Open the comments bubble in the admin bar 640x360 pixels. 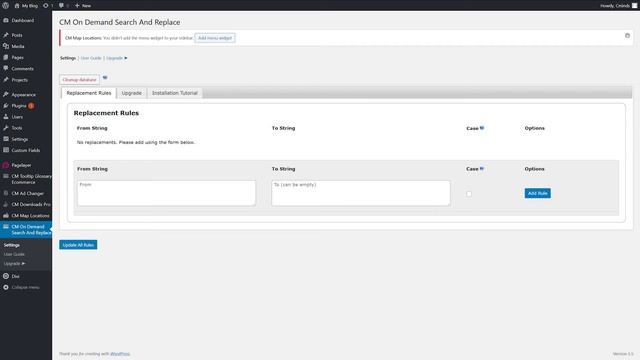(x=63, y=6)
